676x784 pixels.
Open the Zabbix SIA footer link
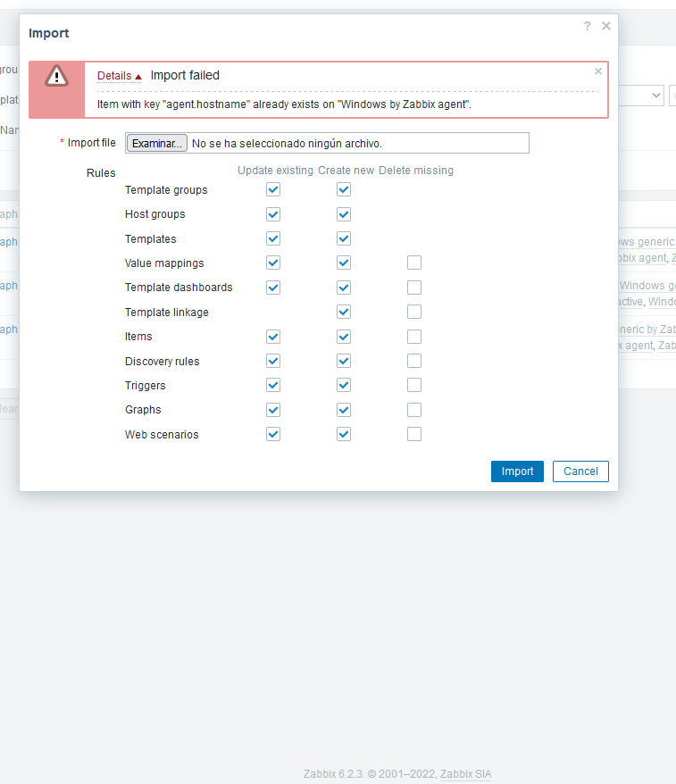(465, 773)
